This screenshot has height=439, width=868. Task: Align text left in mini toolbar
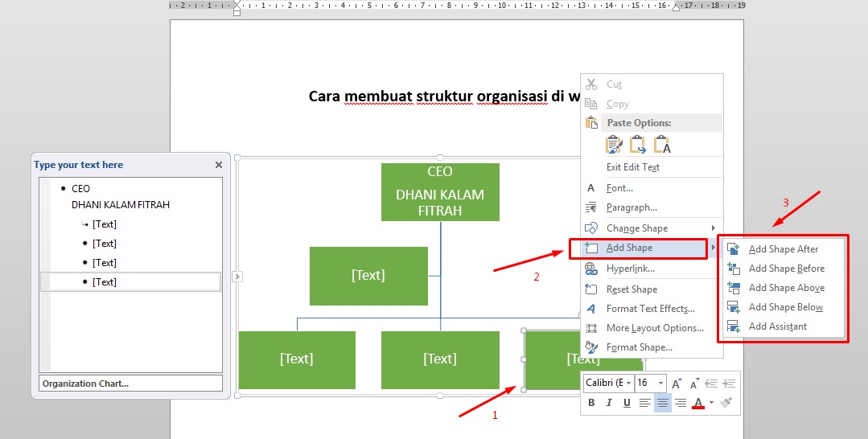pyautogui.click(x=644, y=403)
